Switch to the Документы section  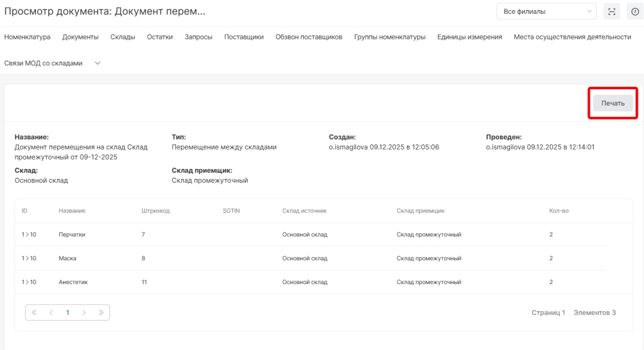tap(80, 37)
